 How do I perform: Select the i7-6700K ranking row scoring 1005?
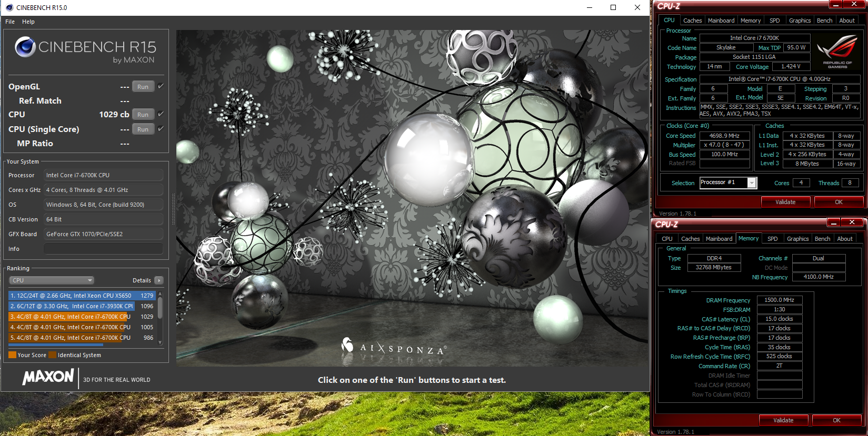pos(82,327)
